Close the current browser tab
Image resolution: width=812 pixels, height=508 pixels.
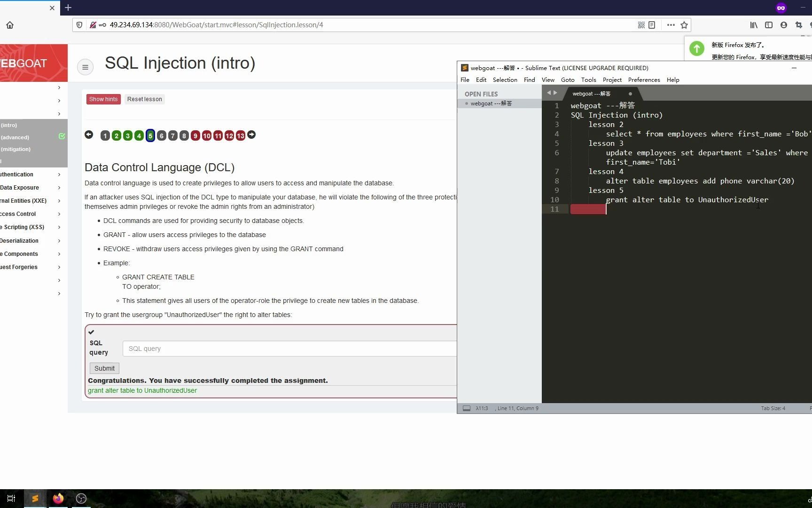coord(52,8)
